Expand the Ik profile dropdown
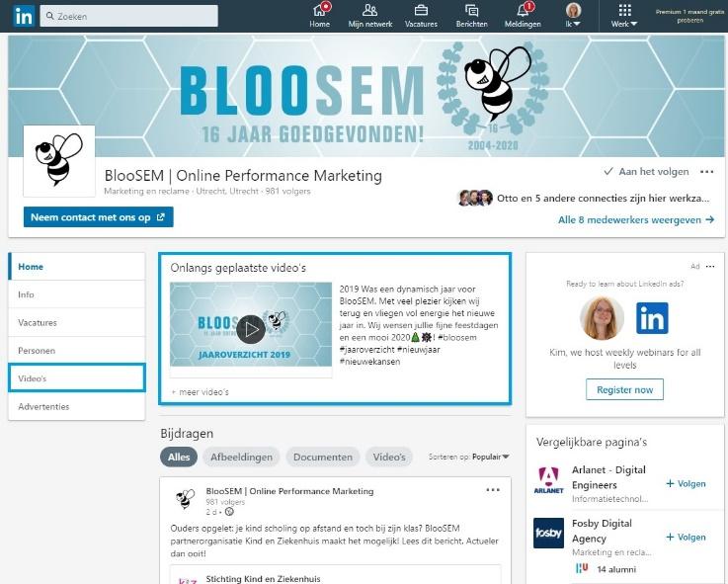728x584 pixels. [x=573, y=16]
